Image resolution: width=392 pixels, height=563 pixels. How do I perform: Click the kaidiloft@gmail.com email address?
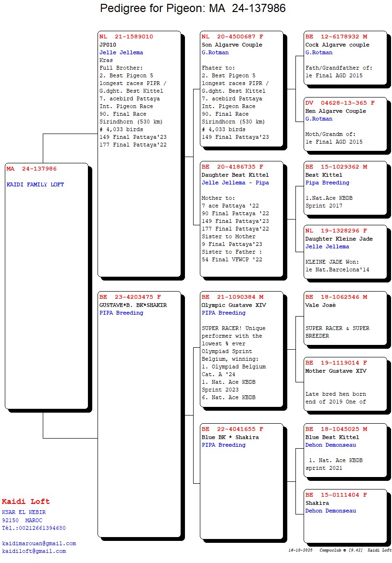click(34, 551)
